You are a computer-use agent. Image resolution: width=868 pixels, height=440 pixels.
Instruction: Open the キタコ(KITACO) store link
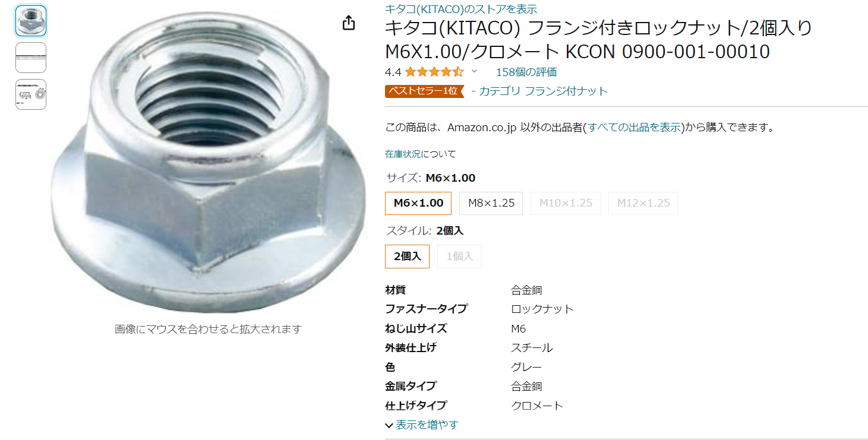coord(461,9)
